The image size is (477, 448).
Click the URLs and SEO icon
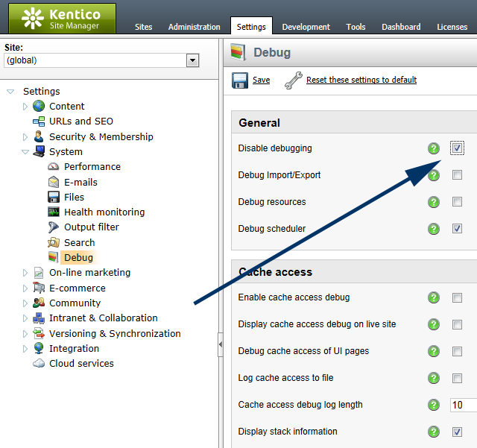[39, 122]
